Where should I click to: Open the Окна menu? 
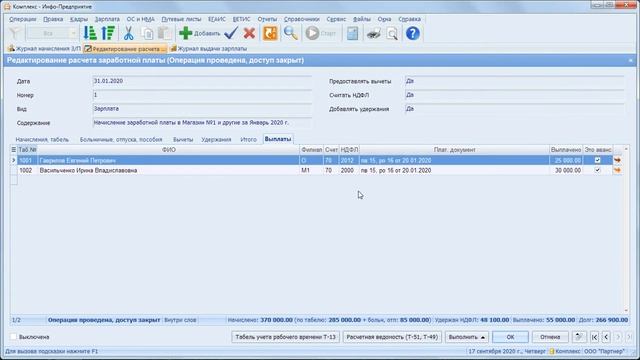pyautogui.click(x=384, y=19)
